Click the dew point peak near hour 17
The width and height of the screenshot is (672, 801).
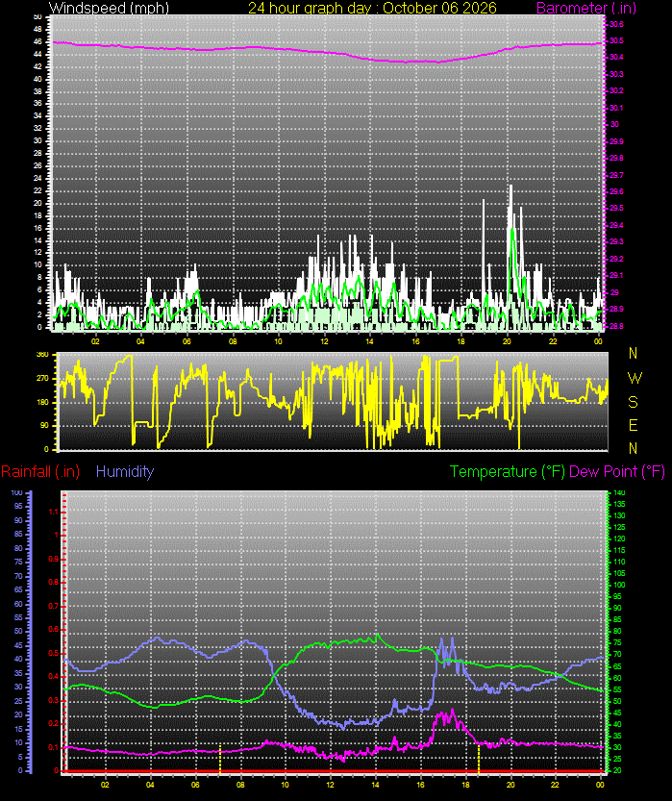(452, 710)
